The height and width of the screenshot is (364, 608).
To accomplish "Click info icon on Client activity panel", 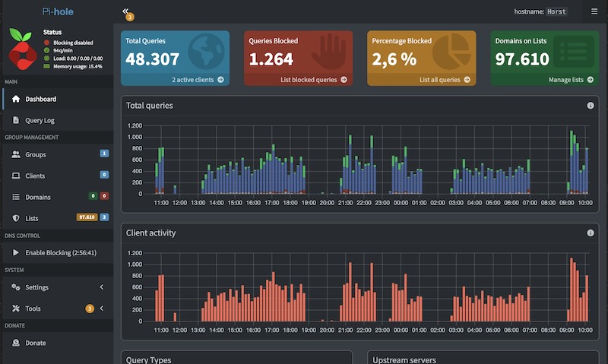I will pyautogui.click(x=591, y=233).
